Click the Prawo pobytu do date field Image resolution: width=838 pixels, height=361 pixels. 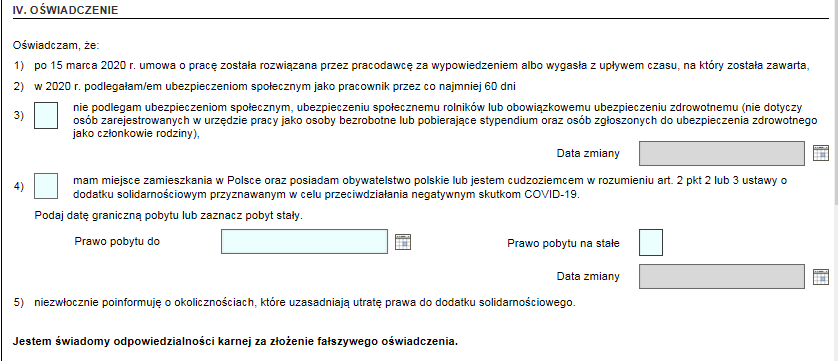click(x=304, y=241)
